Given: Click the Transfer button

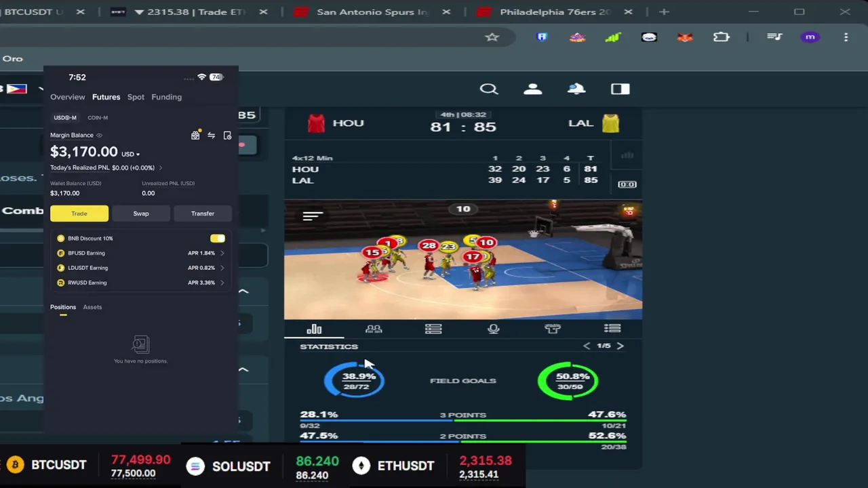Looking at the screenshot, I should point(203,213).
